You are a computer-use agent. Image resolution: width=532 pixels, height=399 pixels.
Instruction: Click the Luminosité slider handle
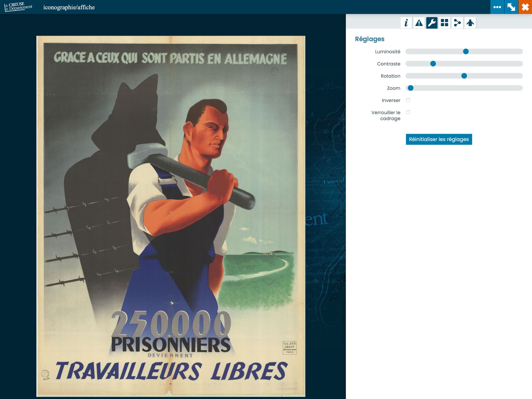466,52
